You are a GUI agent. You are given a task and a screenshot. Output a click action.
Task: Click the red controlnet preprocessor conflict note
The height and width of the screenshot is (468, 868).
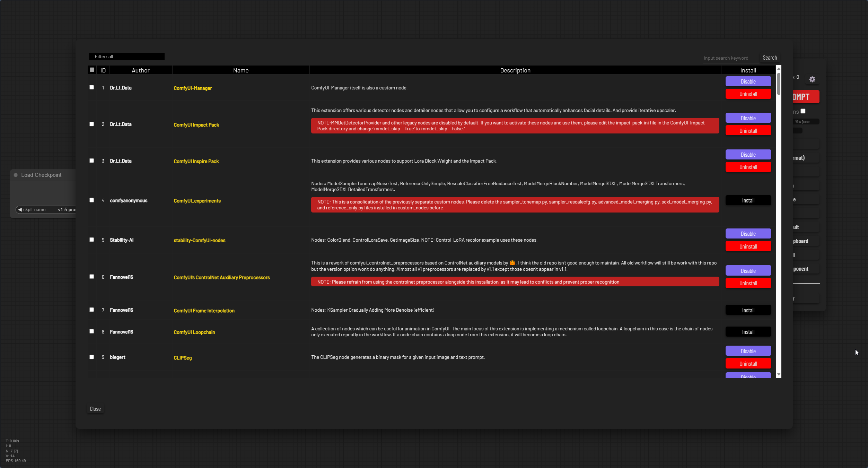click(515, 282)
